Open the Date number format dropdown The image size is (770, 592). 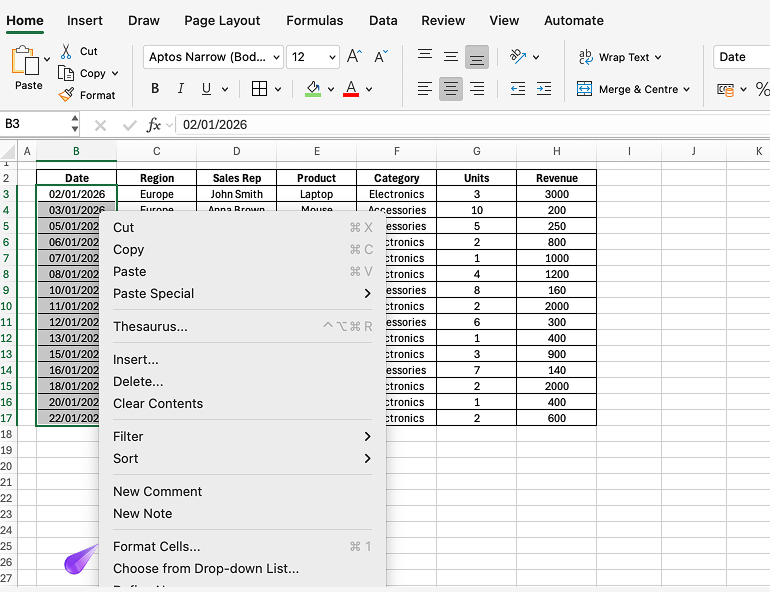(x=740, y=57)
